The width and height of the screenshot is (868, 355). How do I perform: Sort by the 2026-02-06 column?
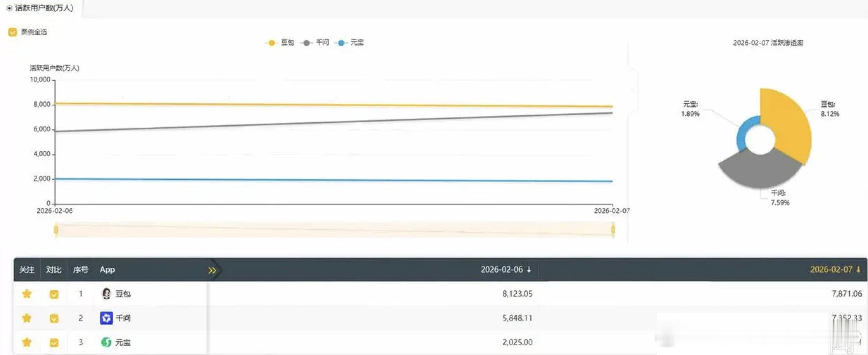[x=506, y=270]
